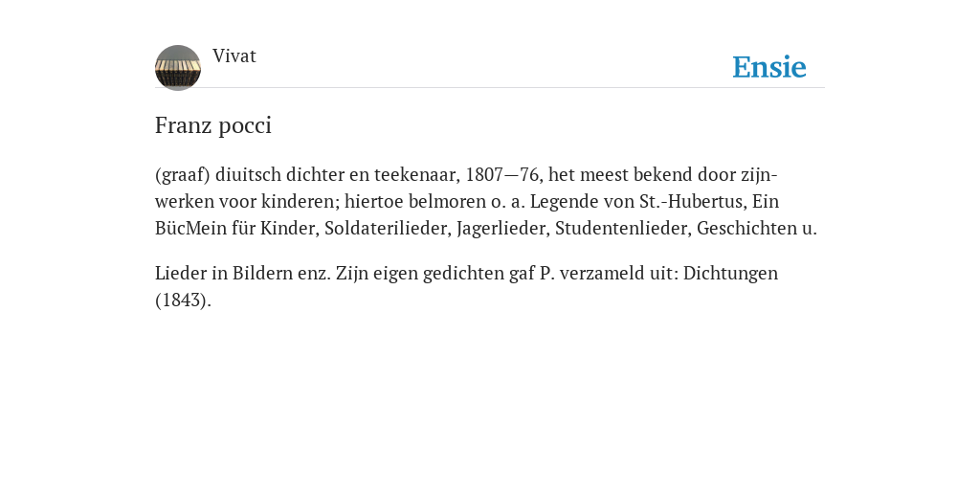Click the word Studentenlieder

point(623,228)
